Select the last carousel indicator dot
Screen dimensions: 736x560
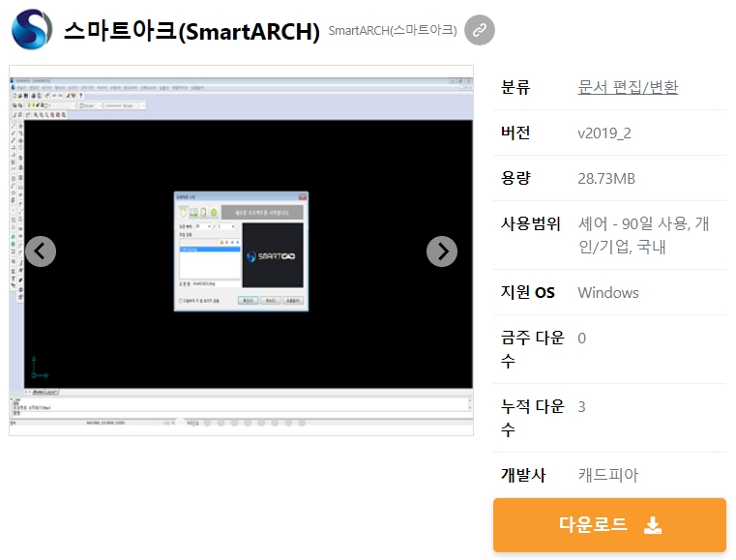coord(302,423)
